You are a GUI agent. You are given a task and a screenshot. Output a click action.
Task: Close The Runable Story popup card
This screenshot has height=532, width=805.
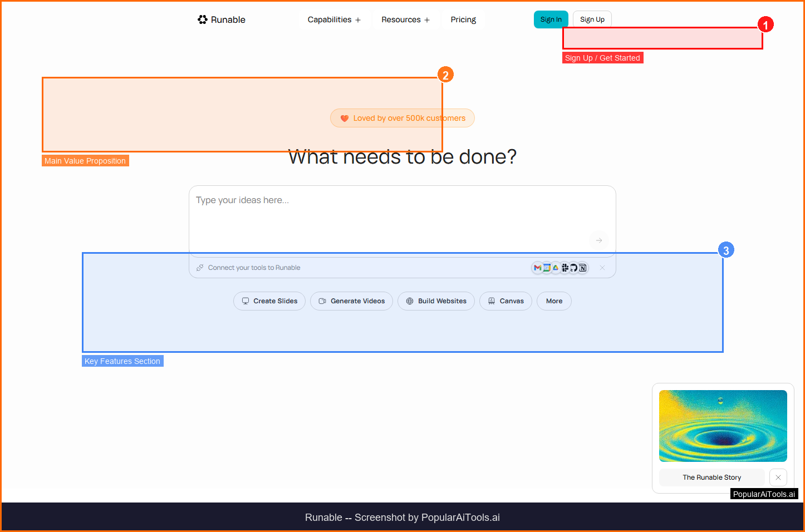tap(778, 477)
